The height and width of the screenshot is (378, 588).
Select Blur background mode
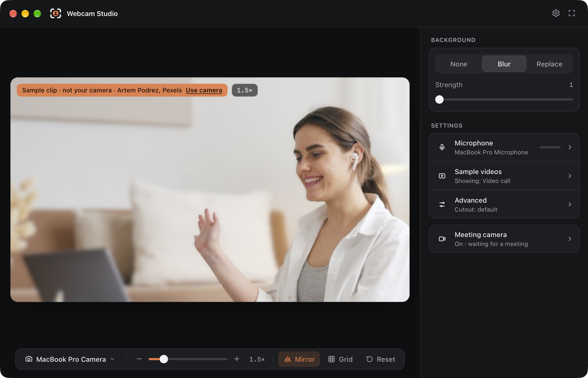pyautogui.click(x=504, y=64)
